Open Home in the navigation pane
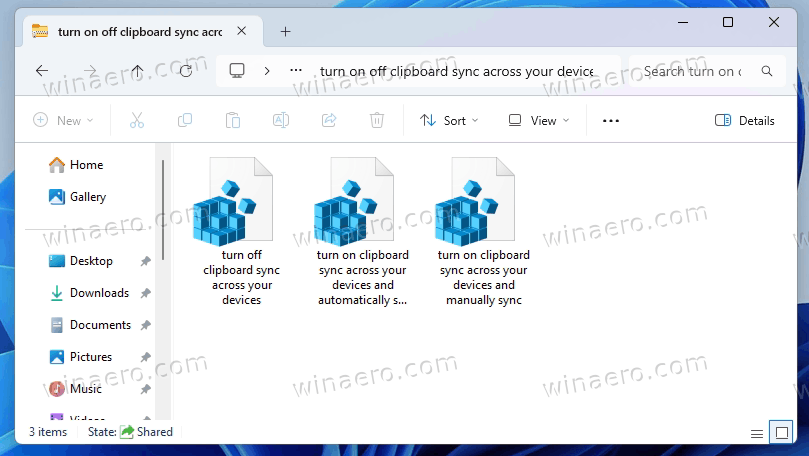This screenshot has height=456, width=809. pos(76,165)
